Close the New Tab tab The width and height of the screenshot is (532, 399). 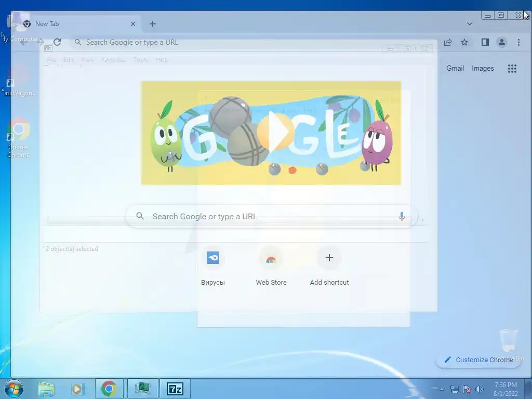(x=133, y=24)
